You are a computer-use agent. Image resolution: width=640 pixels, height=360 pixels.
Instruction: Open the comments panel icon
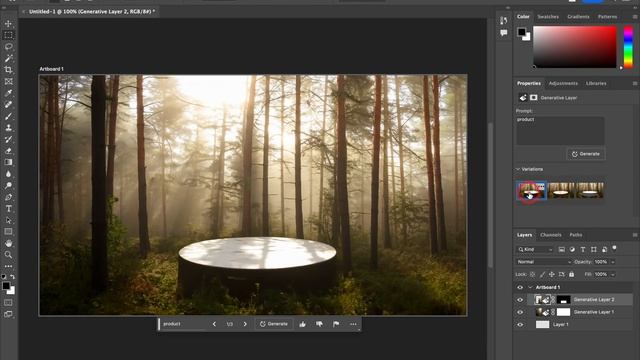click(504, 33)
